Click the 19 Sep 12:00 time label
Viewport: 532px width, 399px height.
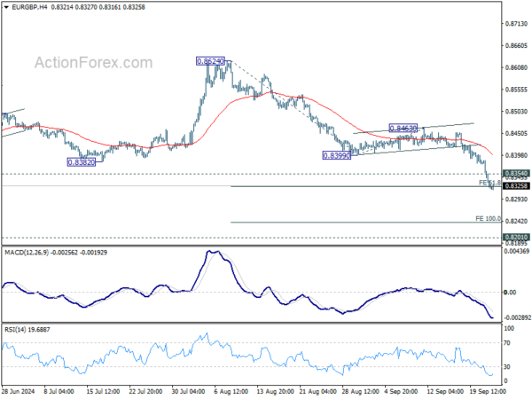(488, 391)
